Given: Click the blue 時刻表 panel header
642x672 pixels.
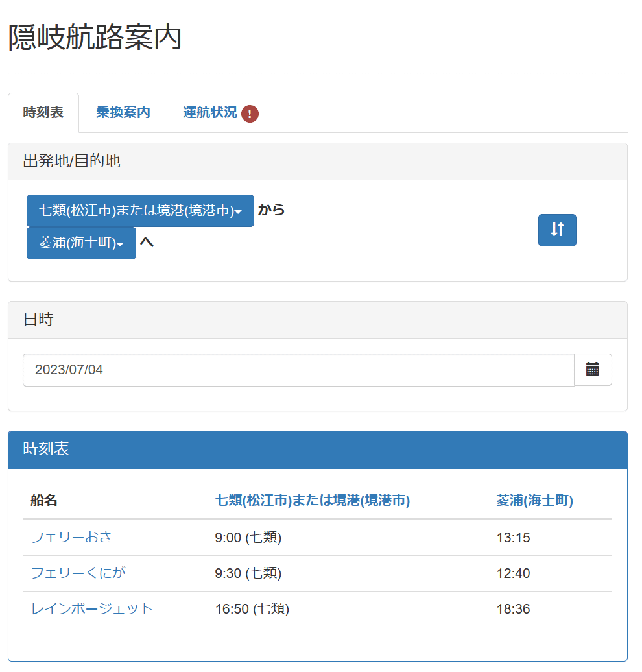Looking at the screenshot, I should (318, 450).
